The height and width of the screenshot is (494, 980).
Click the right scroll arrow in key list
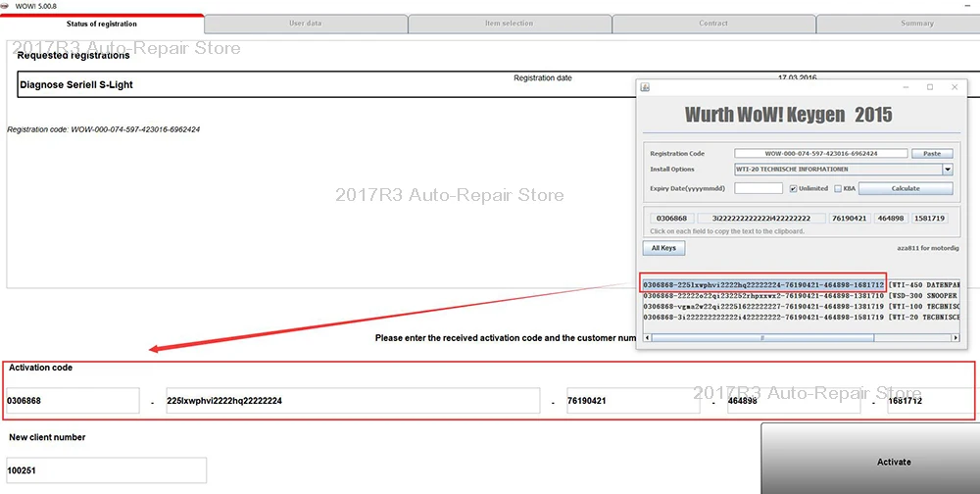point(955,338)
